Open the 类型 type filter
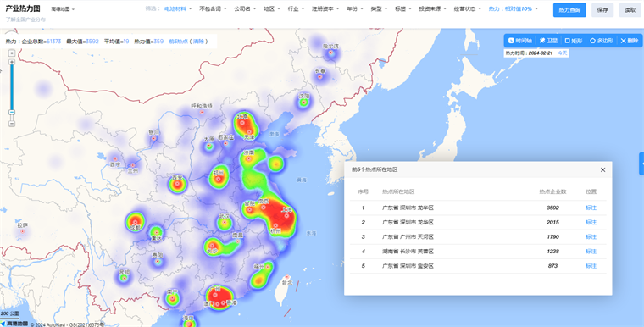The height and width of the screenshot is (327, 644). [379, 8]
